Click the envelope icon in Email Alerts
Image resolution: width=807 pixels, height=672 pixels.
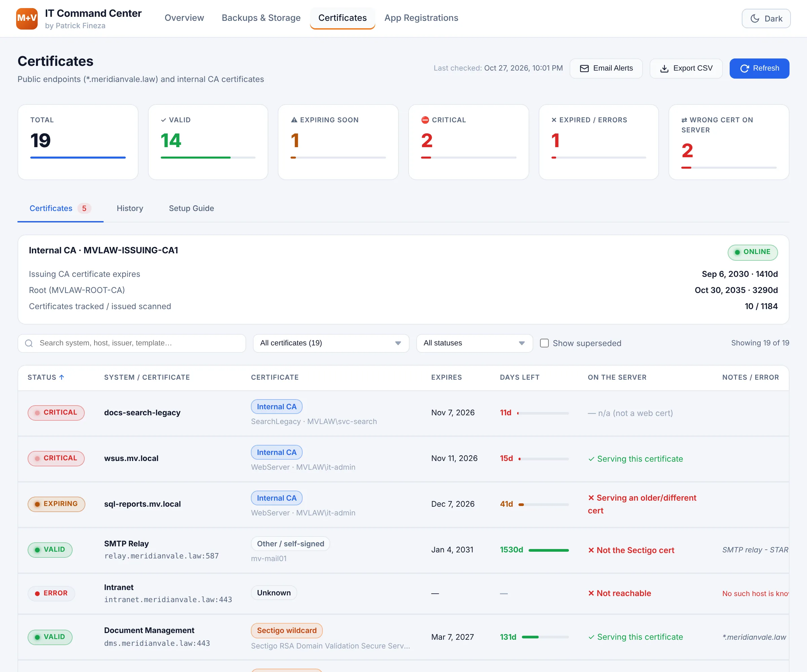tap(584, 68)
